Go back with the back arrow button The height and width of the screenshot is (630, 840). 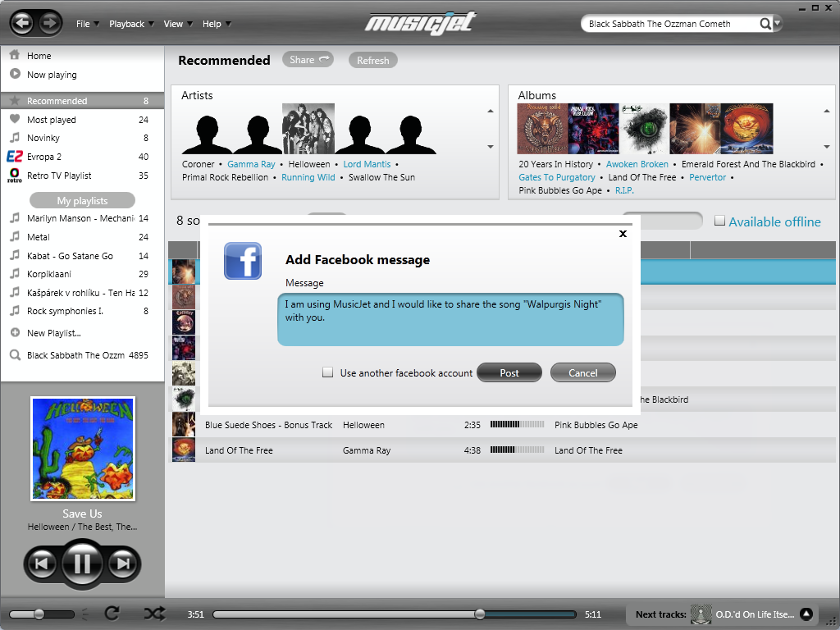pyautogui.click(x=22, y=23)
